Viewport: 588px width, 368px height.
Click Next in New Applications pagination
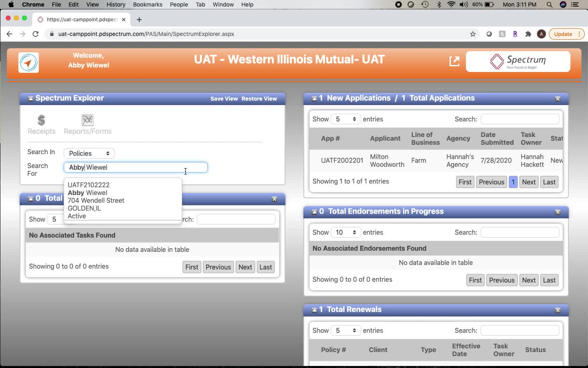[x=529, y=182]
